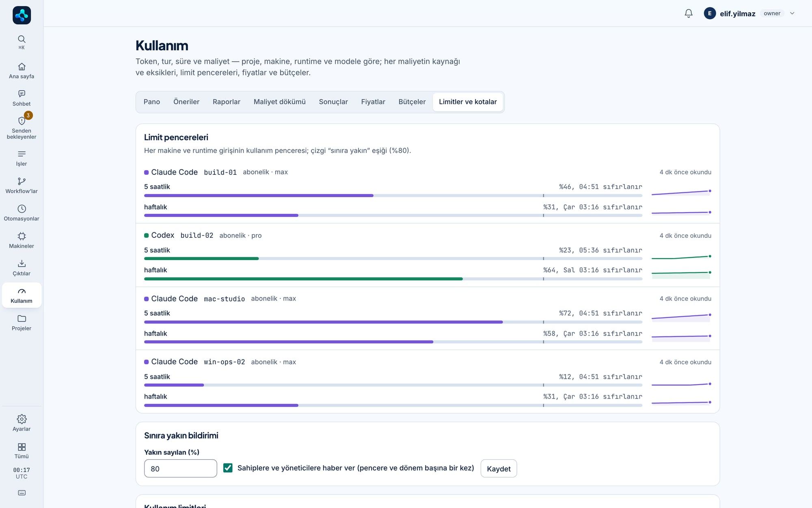Open Makineler chip icon

pyautogui.click(x=22, y=236)
